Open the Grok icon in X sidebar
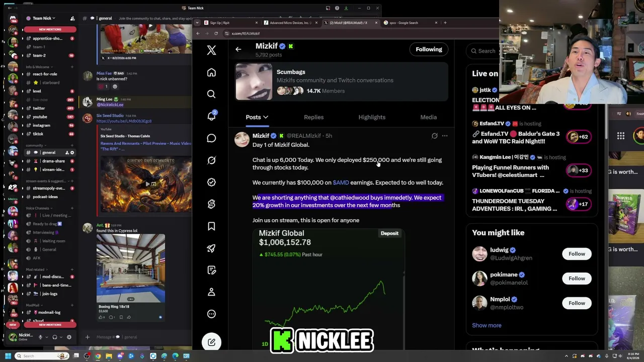Viewport: 644px width, 362px height. pyautogui.click(x=211, y=160)
